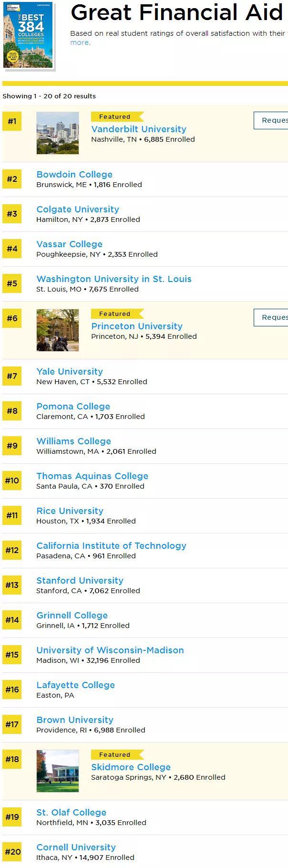Click the Featured ribbon above Princeton University
The height and width of the screenshot is (868, 288).
tap(116, 314)
